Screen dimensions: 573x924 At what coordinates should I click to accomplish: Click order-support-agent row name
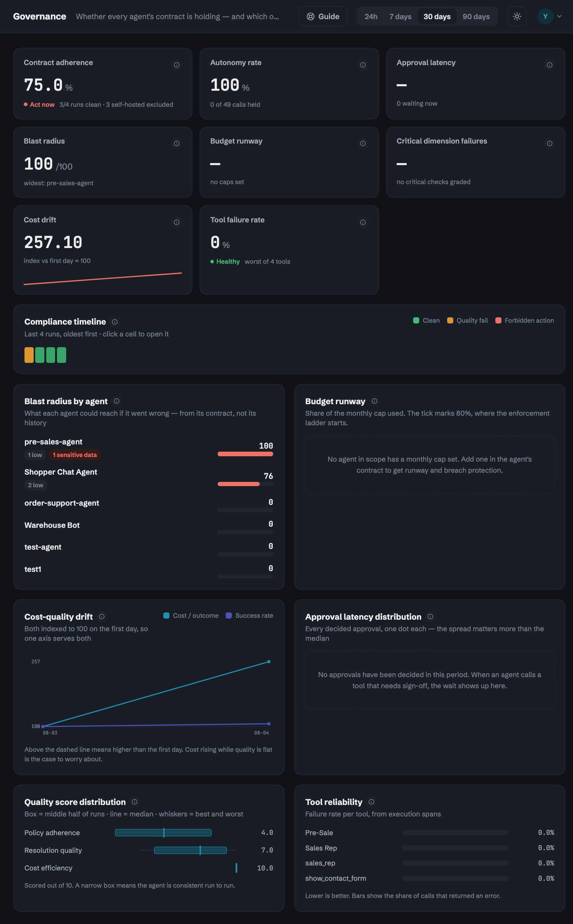(x=62, y=503)
